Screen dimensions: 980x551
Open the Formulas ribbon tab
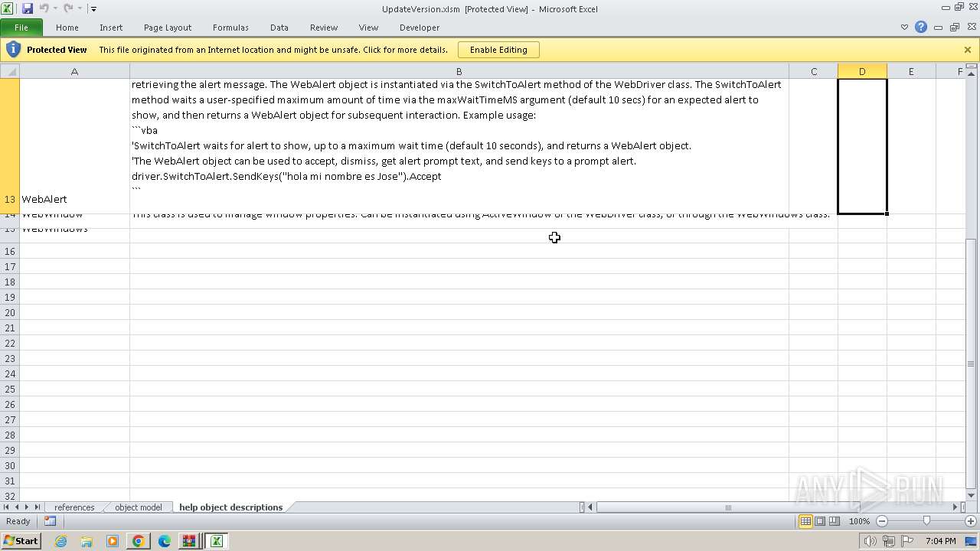[x=230, y=28]
